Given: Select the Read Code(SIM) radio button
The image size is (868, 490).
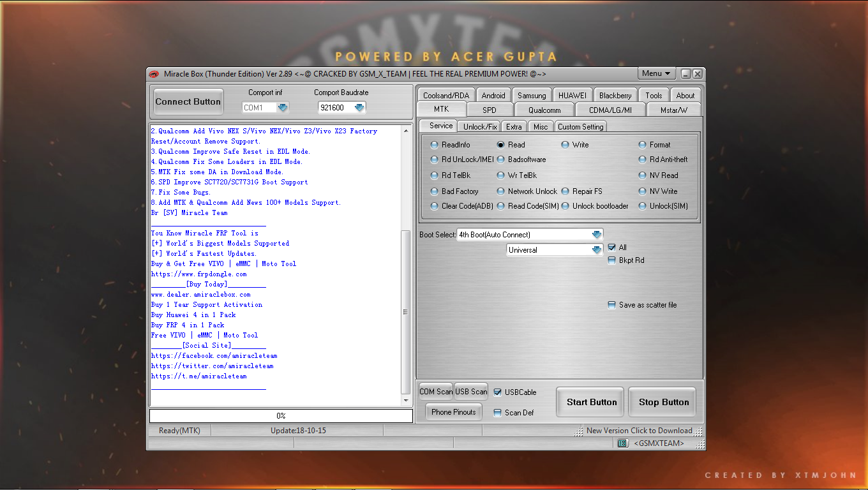Looking at the screenshot, I should click(501, 206).
